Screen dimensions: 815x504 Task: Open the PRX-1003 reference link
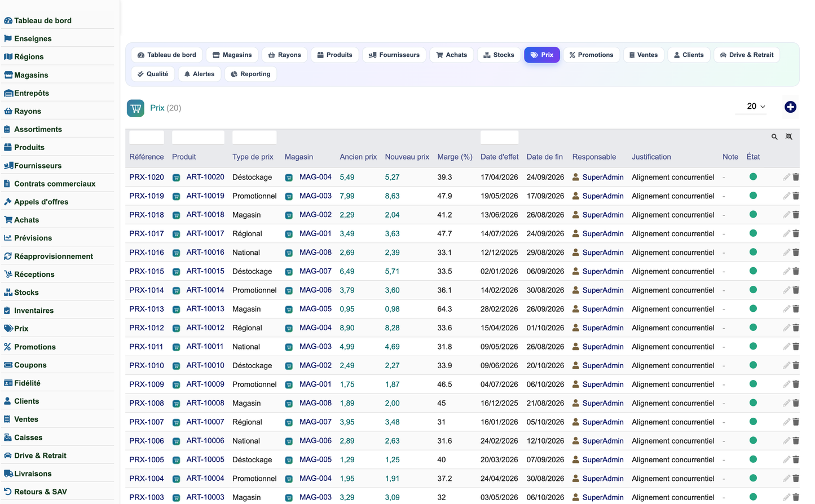tap(147, 497)
